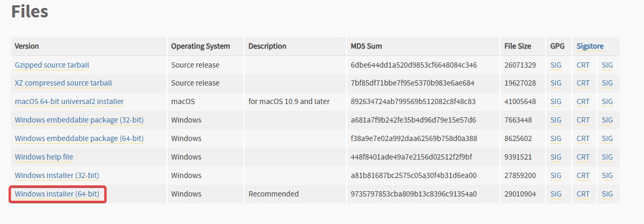Download the XZ compressed source tarball
The width and height of the screenshot is (644, 224).
pyautogui.click(x=63, y=83)
